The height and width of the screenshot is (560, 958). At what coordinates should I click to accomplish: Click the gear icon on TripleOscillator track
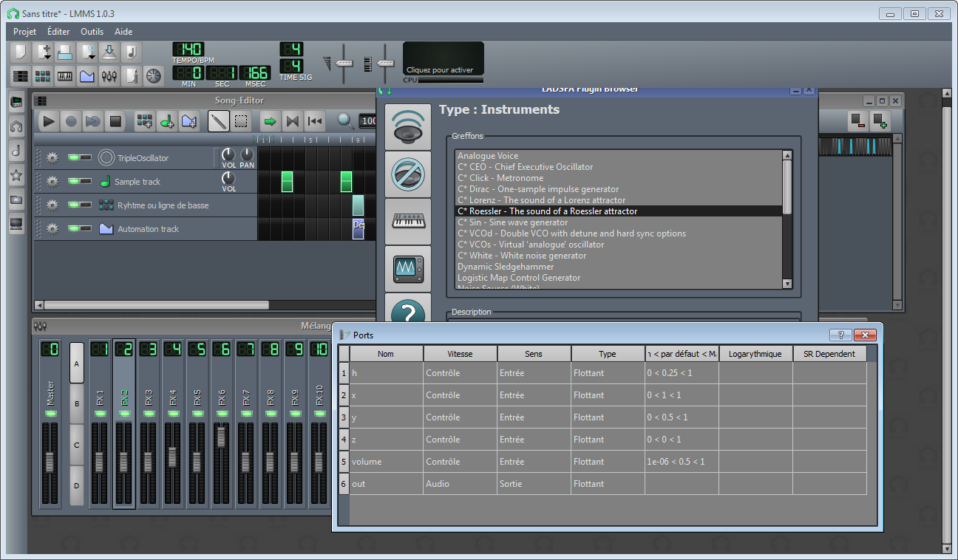[52, 157]
